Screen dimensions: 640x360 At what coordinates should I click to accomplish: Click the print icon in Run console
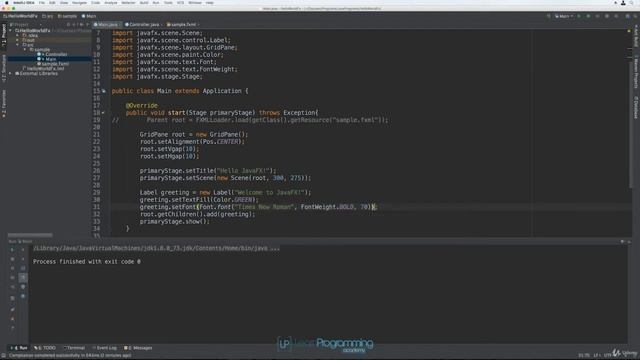(x=23, y=287)
